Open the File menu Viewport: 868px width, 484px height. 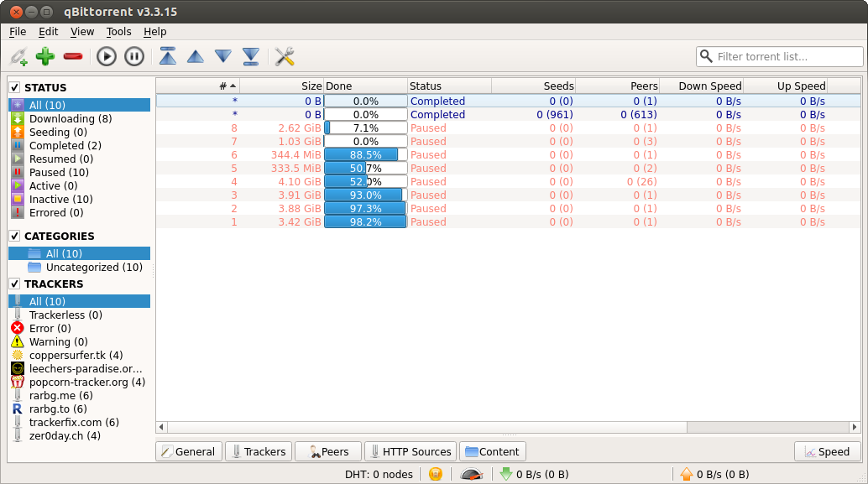(18, 32)
